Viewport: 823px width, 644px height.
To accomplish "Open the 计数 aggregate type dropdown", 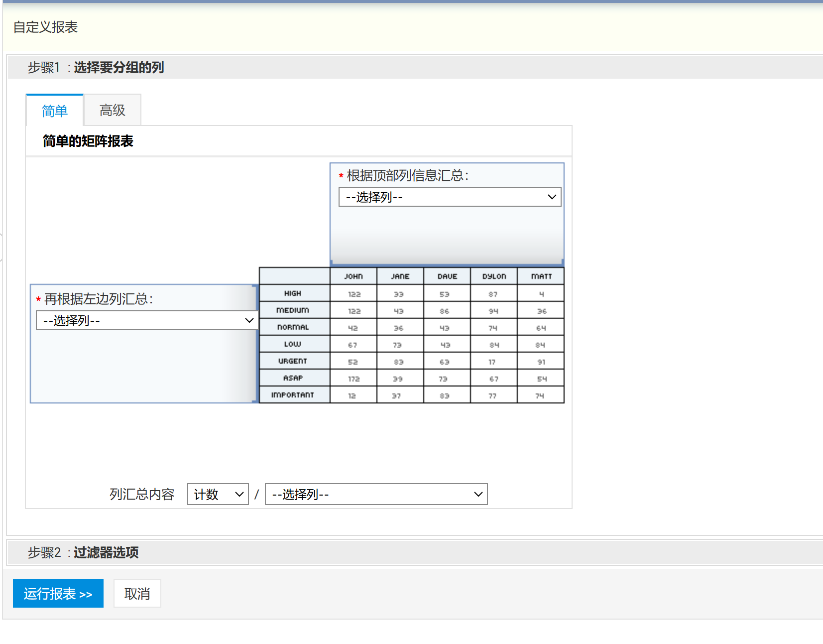I will (x=218, y=495).
